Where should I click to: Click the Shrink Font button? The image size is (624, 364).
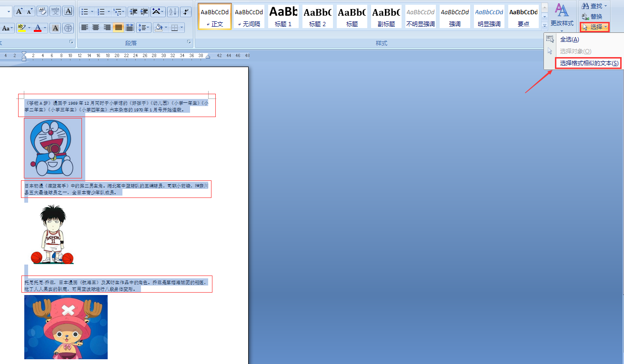tap(30, 11)
